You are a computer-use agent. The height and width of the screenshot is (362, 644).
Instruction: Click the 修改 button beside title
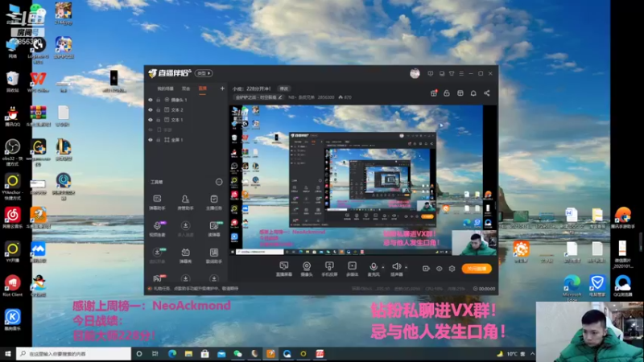284,88
